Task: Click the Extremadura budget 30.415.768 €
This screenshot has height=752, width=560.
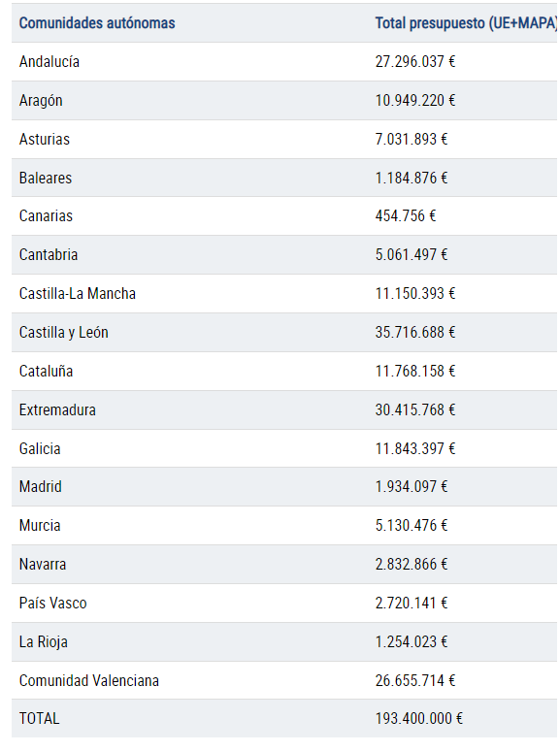Action: pos(415,410)
